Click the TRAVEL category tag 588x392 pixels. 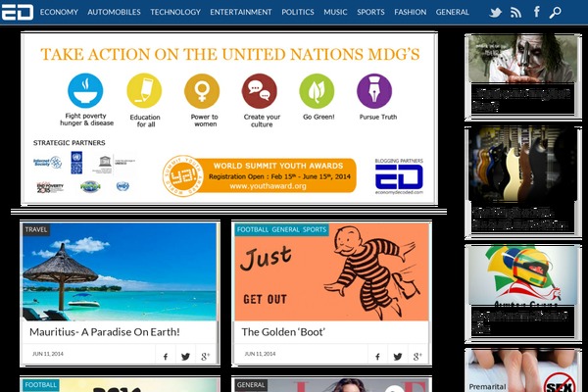tap(36, 229)
